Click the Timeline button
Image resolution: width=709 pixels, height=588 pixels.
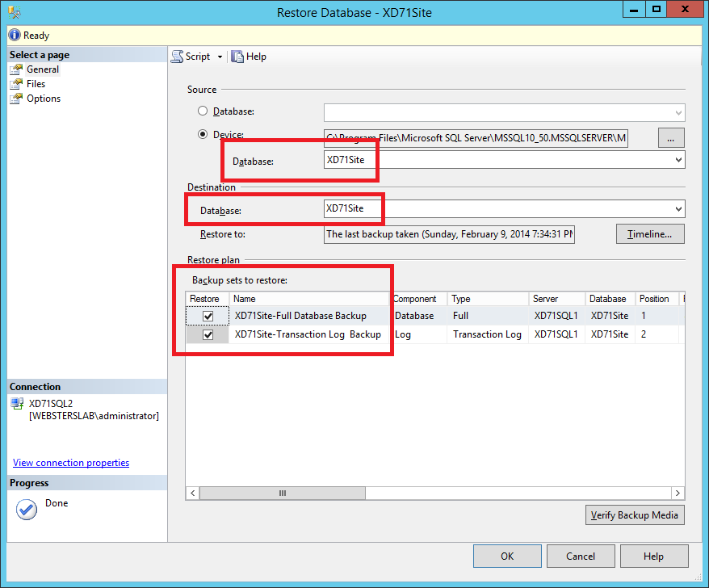(649, 234)
